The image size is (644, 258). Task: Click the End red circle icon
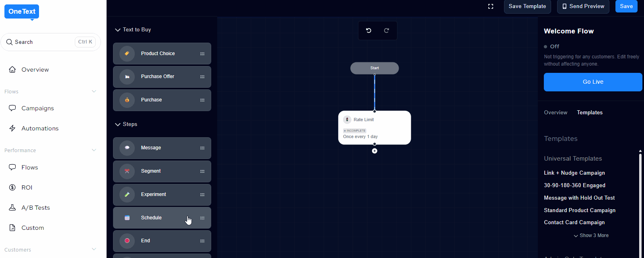click(127, 241)
